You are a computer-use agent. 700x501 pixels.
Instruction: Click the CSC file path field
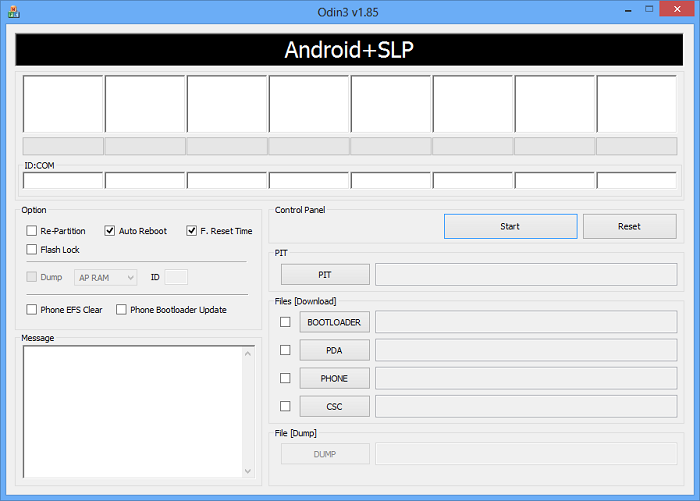tap(526, 406)
